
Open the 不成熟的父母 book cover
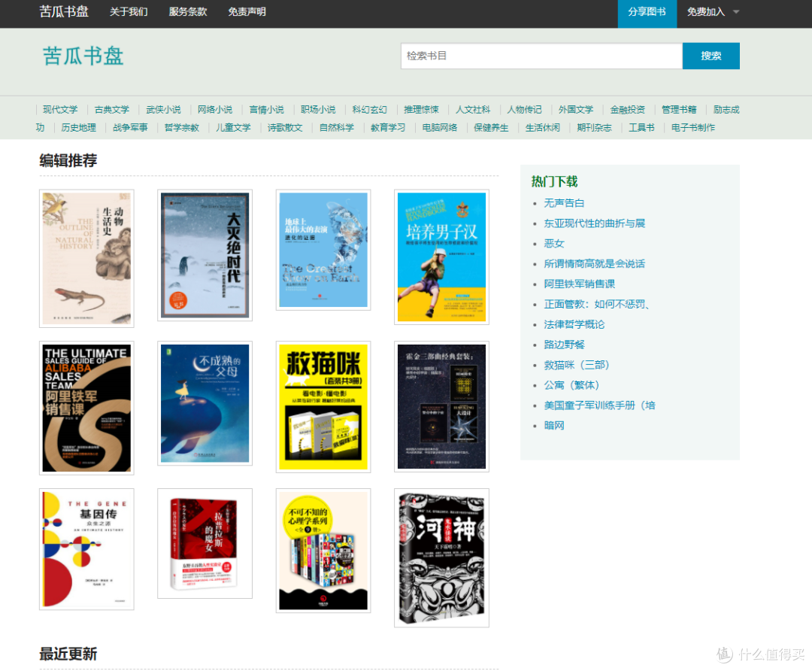click(205, 403)
